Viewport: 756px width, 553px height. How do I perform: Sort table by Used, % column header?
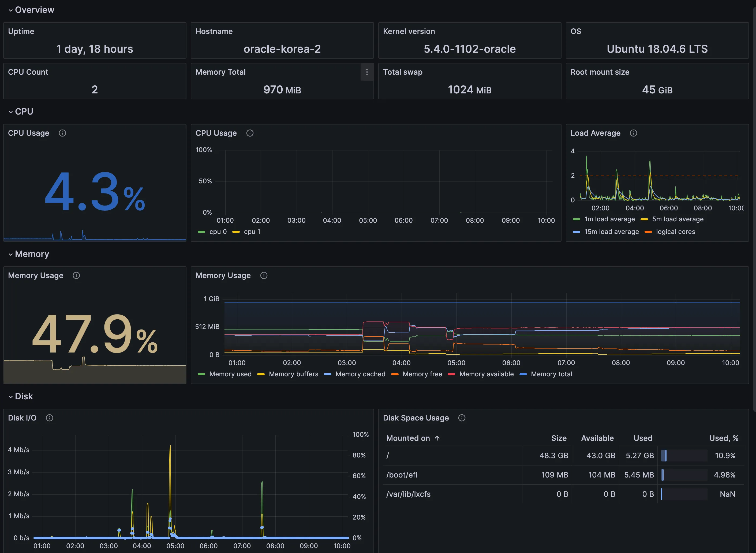pyautogui.click(x=724, y=438)
